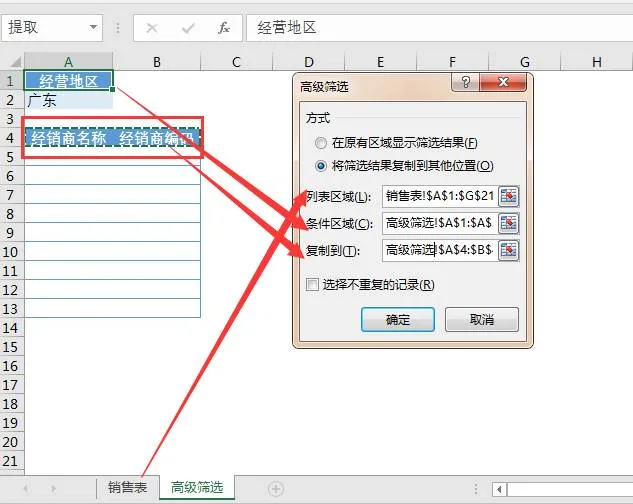Select column A header
This screenshot has width=633, height=504.
68,62
